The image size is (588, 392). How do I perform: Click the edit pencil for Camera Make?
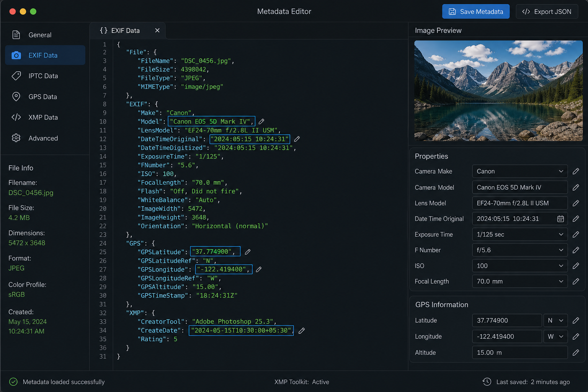tap(576, 171)
